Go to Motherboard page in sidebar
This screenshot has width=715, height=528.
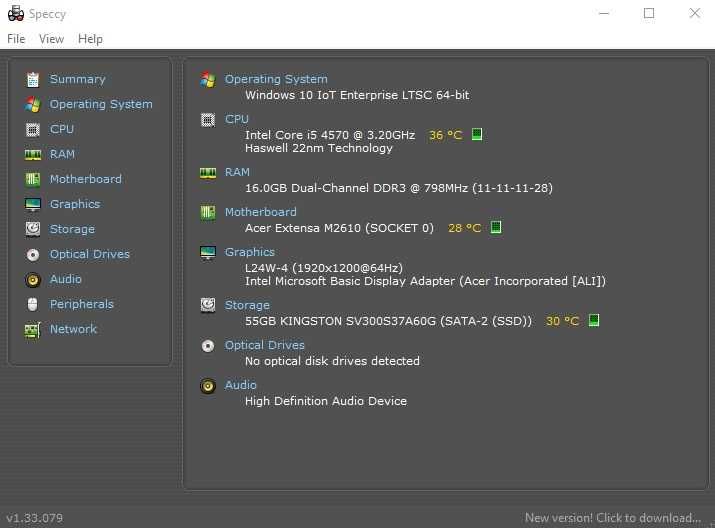(x=86, y=179)
